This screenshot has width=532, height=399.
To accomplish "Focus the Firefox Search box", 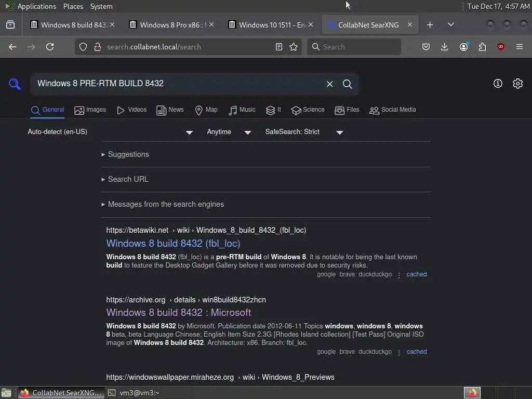I will [354, 47].
